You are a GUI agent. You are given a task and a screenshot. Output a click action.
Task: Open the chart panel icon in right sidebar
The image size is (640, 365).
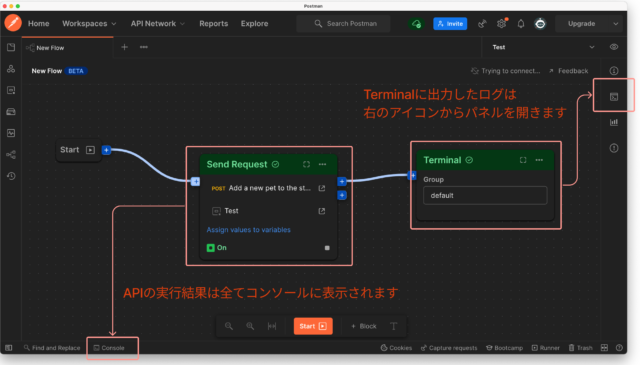click(x=614, y=122)
